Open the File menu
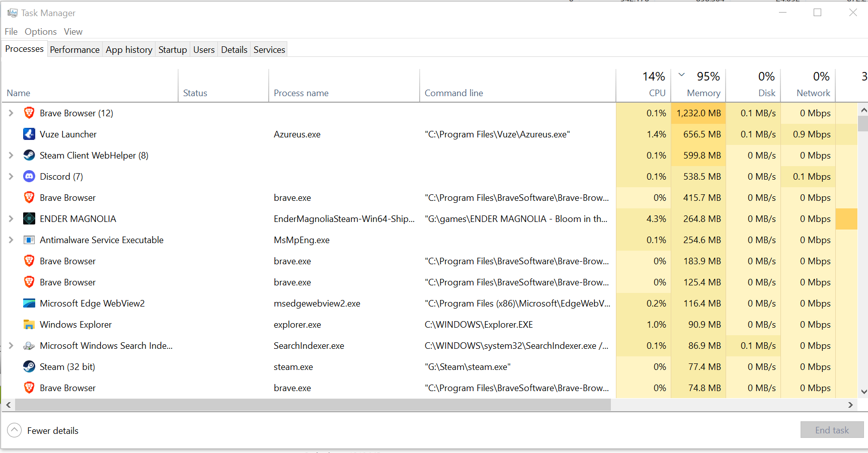The image size is (868, 453). (11, 31)
